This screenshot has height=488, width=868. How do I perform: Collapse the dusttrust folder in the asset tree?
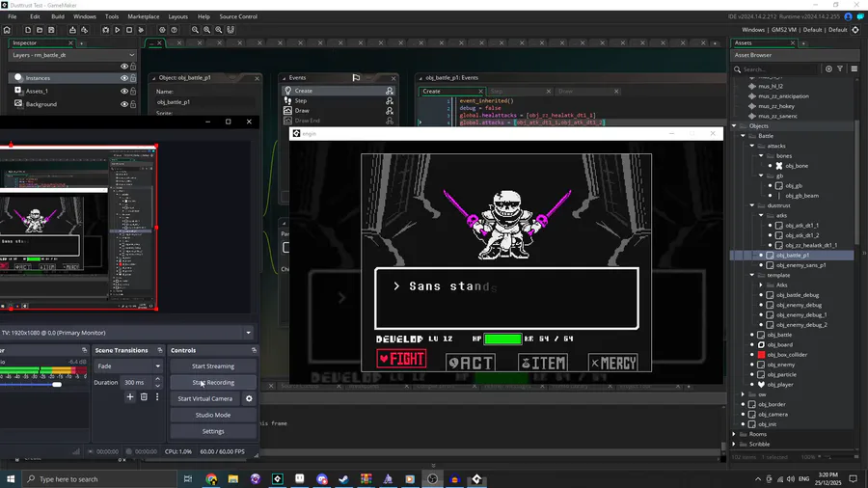coord(752,205)
